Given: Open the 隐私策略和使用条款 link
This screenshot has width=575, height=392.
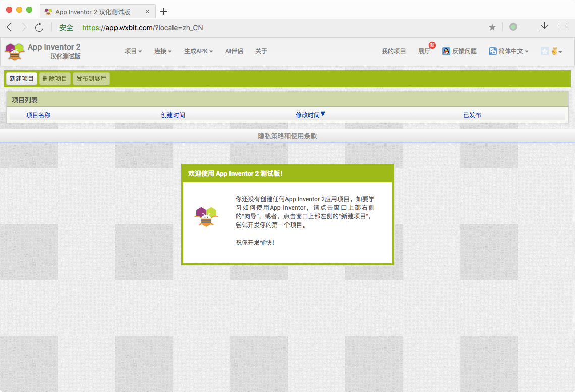Looking at the screenshot, I should coord(287,136).
